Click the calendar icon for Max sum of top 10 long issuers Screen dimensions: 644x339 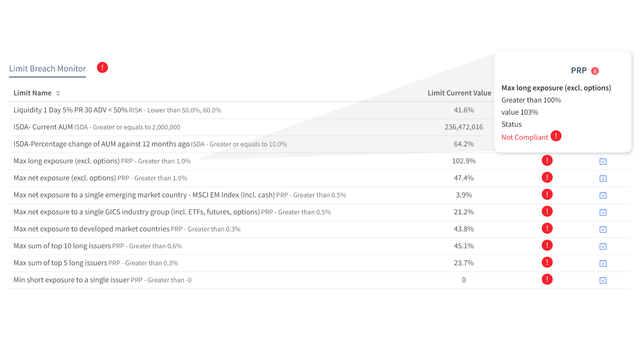(603, 246)
